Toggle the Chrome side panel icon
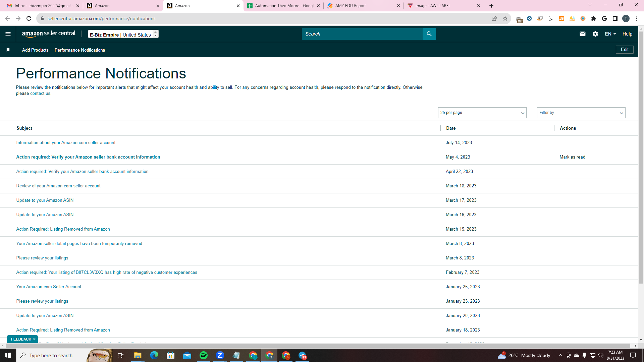644x362 pixels. tap(615, 18)
